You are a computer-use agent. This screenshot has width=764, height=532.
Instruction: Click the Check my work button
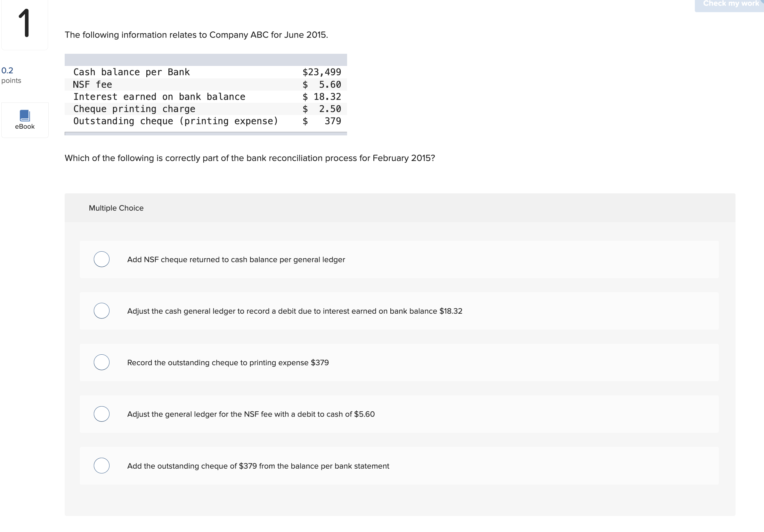coord(730,5)
